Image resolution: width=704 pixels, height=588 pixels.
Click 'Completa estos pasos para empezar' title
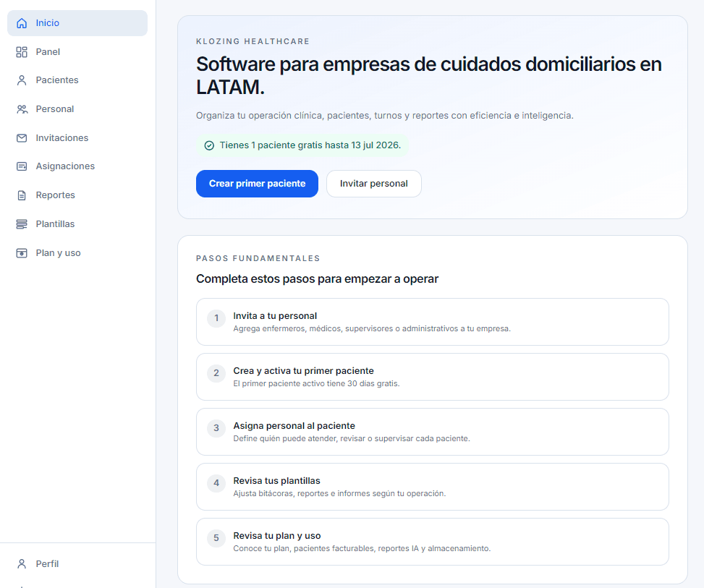(x=317, y=278)
